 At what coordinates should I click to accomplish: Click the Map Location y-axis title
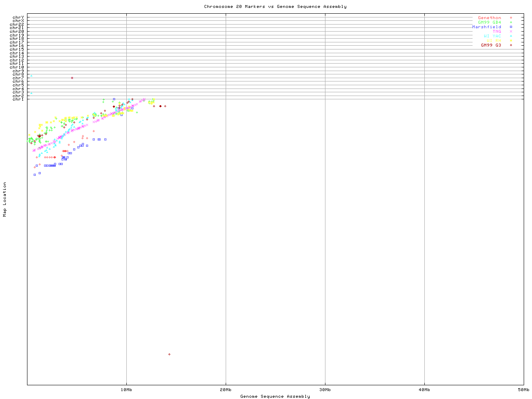5,199
